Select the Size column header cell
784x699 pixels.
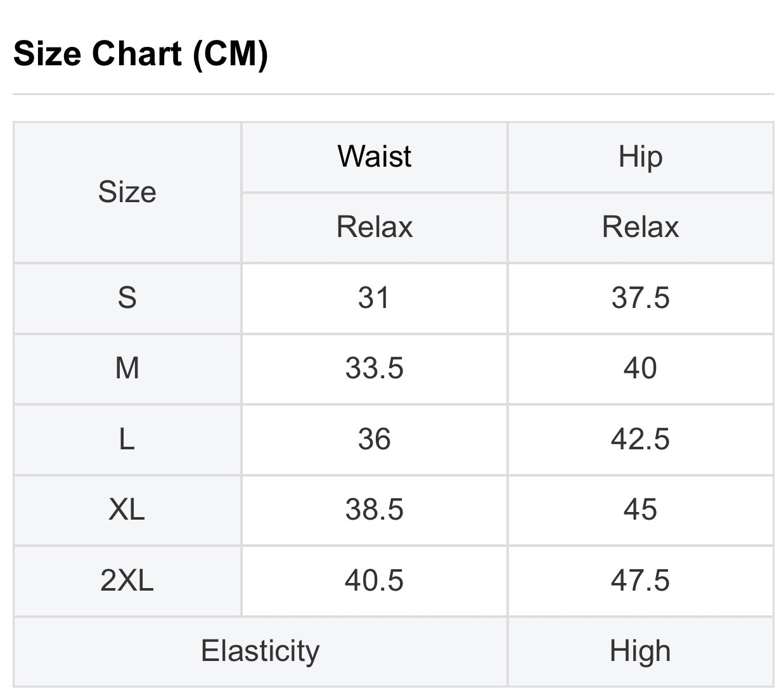tap(127, 192)
